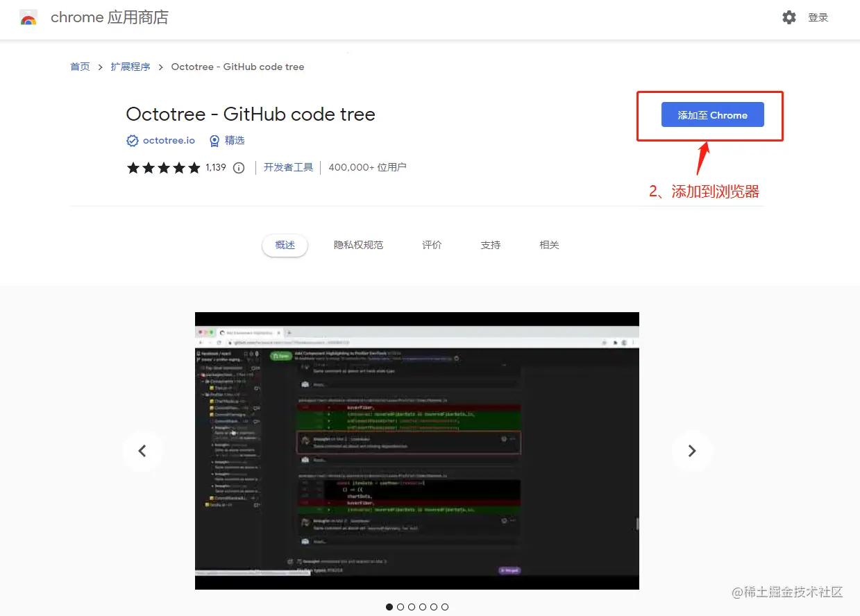The image size is (860, 616).
Task: Open the 相关 tab
Action: pyautogui.click(x=549, y=245)
